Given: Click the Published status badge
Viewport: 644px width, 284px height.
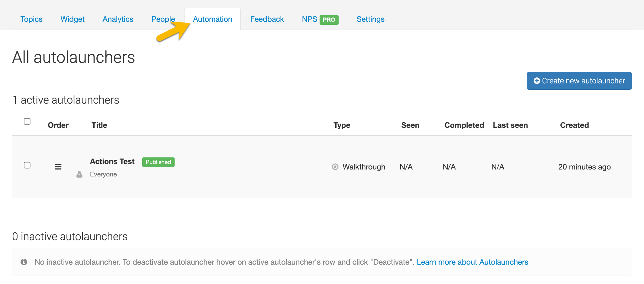Looking at the screenshot, I should [158, 162].
